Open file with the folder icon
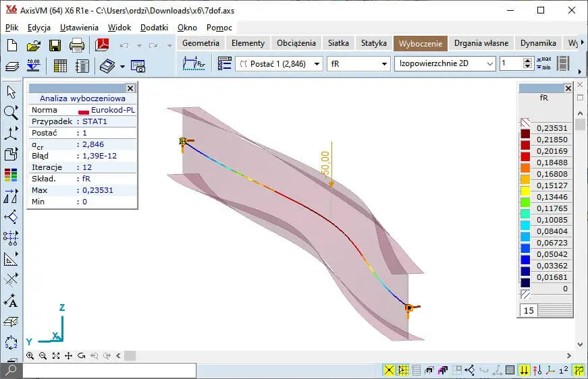 33,46
